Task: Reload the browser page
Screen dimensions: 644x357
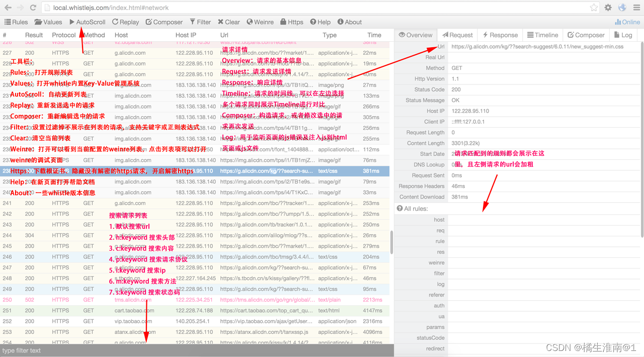Action: click(x=33, y=8)
